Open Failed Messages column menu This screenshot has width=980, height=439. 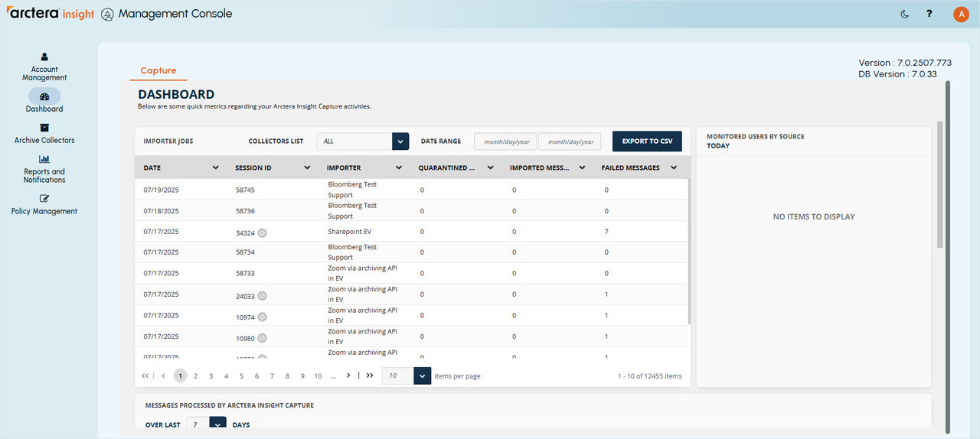[x=674, y=167]
